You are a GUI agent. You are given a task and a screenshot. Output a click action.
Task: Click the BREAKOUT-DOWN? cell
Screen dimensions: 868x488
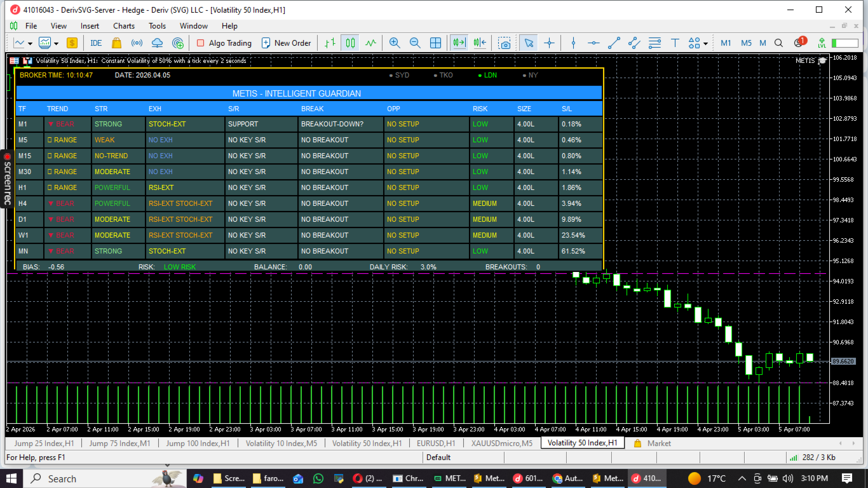pos(341,124)
